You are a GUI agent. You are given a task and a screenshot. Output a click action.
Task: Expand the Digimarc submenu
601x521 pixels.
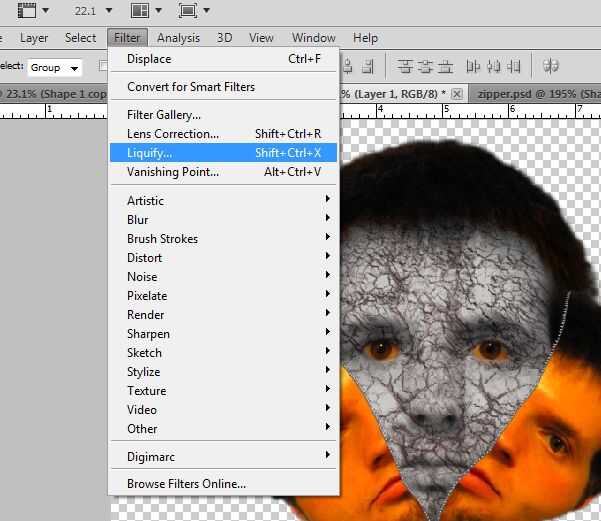point(223,457)
